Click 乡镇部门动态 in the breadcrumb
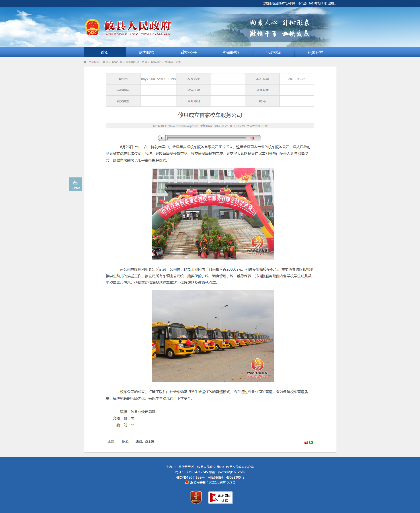Image resolution: width=420 pixels, height=513 pixels. (173, 62)
